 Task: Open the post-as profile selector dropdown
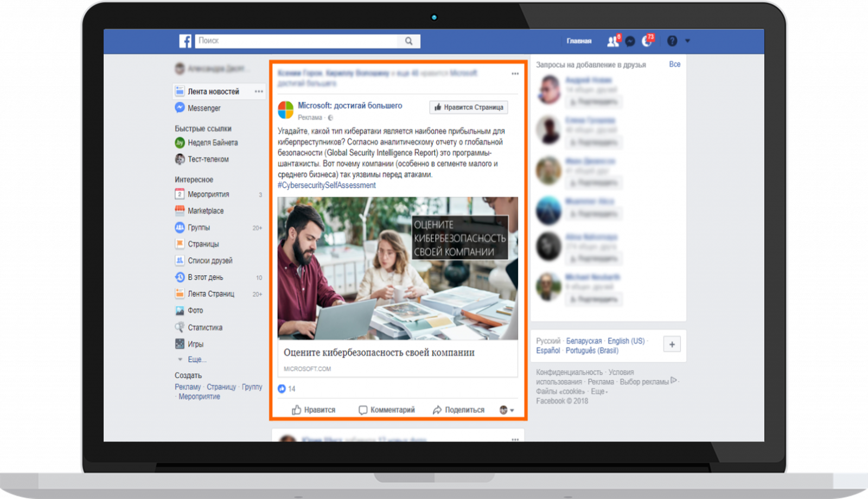click(507, 410)
